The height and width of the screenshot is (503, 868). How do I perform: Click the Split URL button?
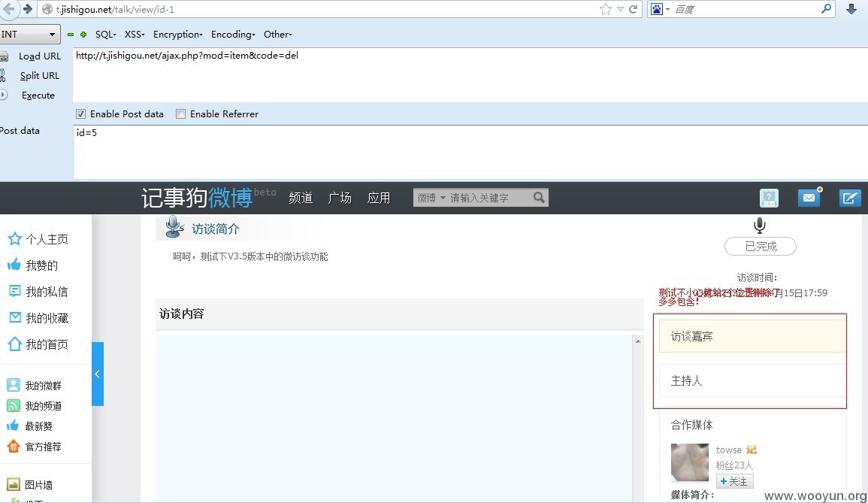click(39, 76)
